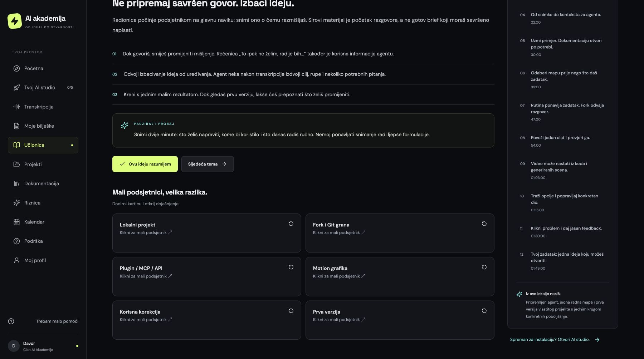Click timestamp 01:03:00 under chapter 09
Viewport: 644px width, 359px height.
coord(538,178)
